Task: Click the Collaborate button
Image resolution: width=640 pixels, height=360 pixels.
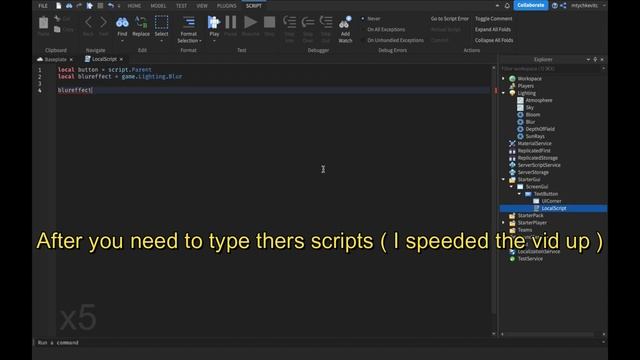Action: [x=531, y=5]
